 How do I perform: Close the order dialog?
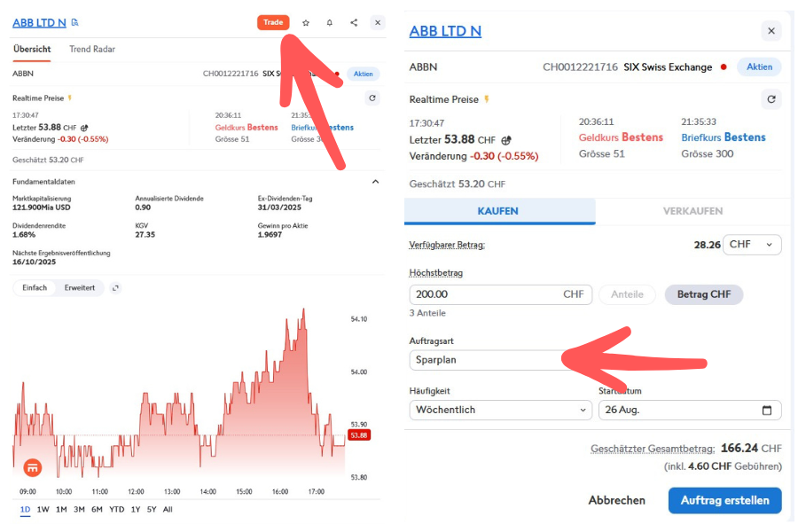pos(771,31)
